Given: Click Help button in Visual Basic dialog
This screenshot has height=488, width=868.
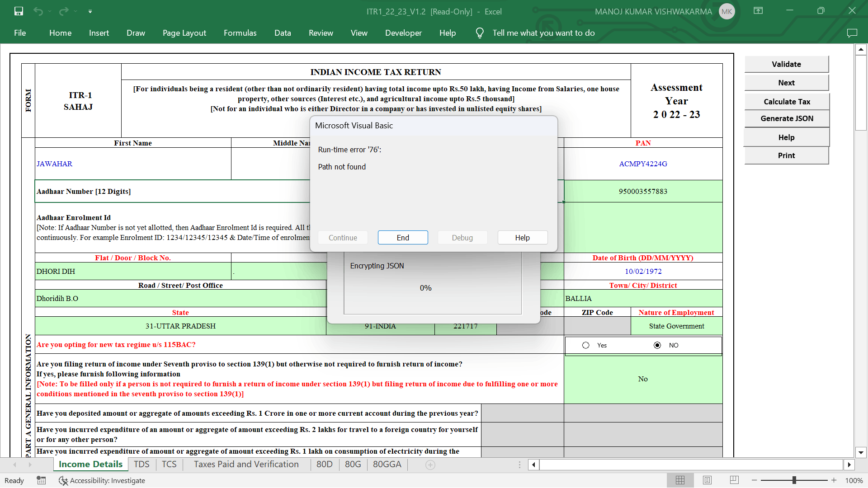Looking at the screenshot, I should 522,238.
